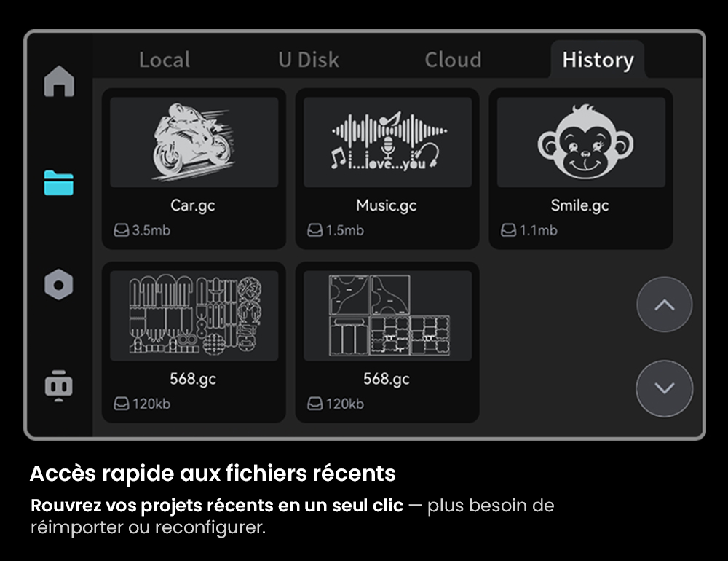The width and height of the screenshot is (728, 561).
Task: Select the robot device icon in sidebar
Action: click(x=58, y=385)
